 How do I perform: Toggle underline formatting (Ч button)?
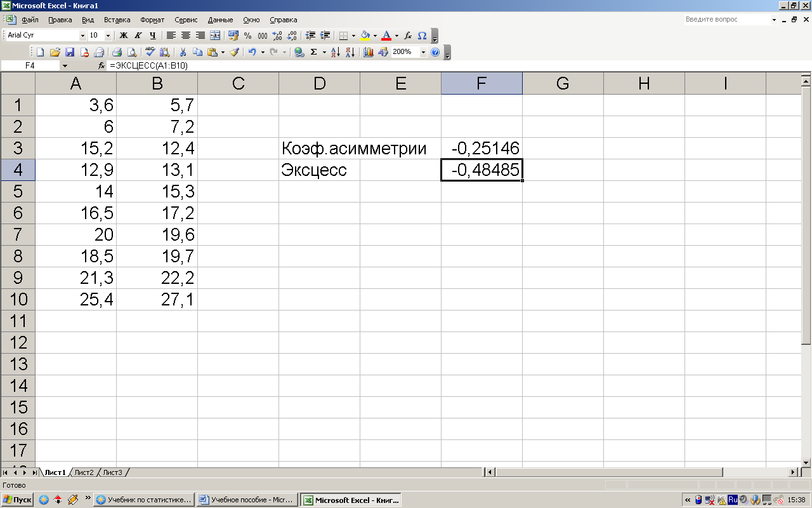pyautogui.click(x=152, y=36)
